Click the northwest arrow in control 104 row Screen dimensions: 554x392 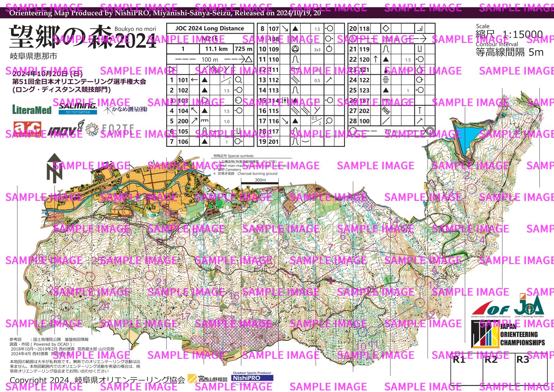coord(194,111)
